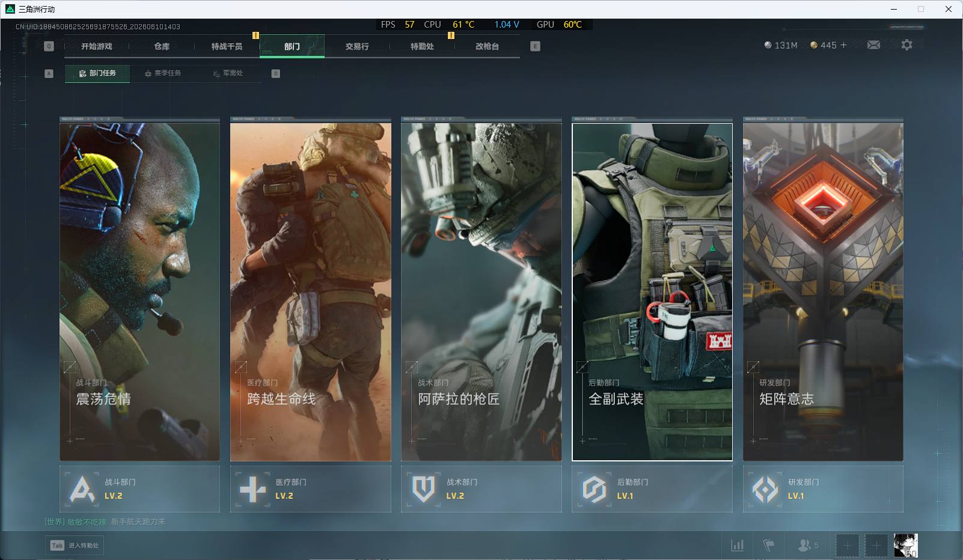Click the silver coin icon beside 131M

768,45
